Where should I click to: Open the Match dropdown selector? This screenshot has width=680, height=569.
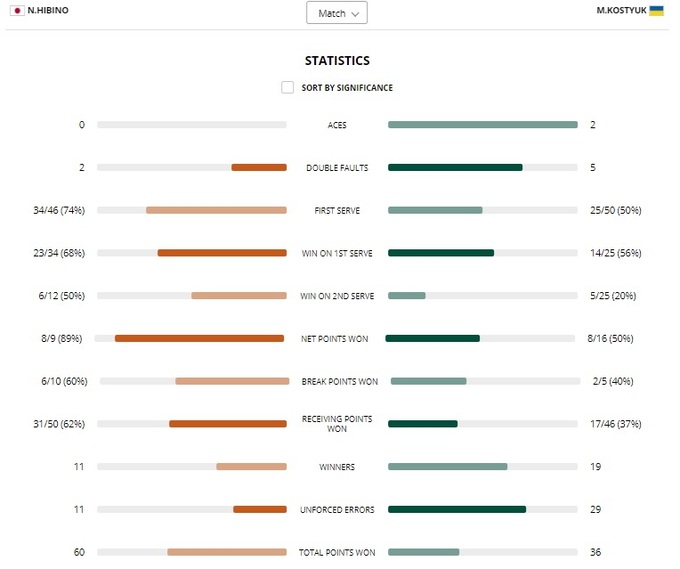pyautogui.click(x=337, y=13)
